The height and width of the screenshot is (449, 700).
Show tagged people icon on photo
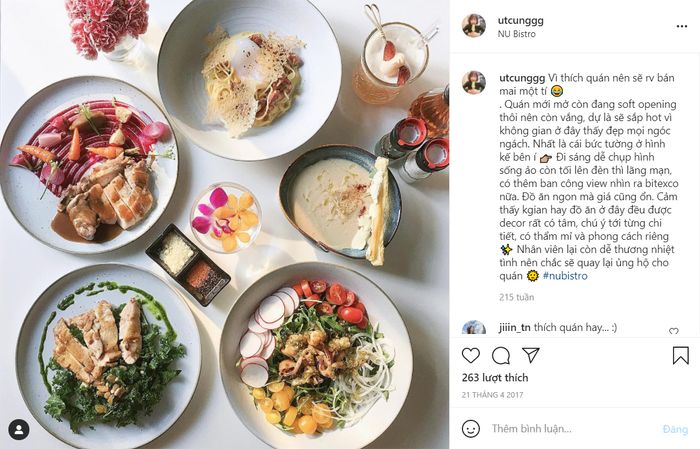[19, 430]
